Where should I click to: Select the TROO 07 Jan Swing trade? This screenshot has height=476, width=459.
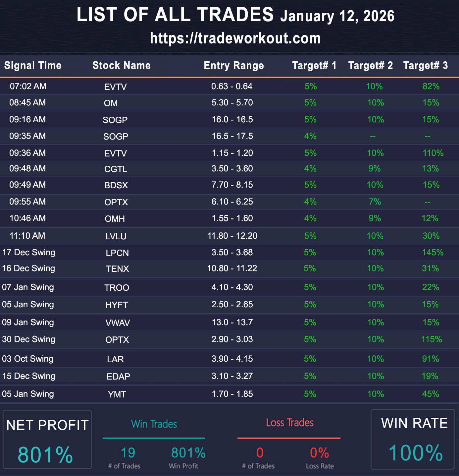(x=117, y=288)
